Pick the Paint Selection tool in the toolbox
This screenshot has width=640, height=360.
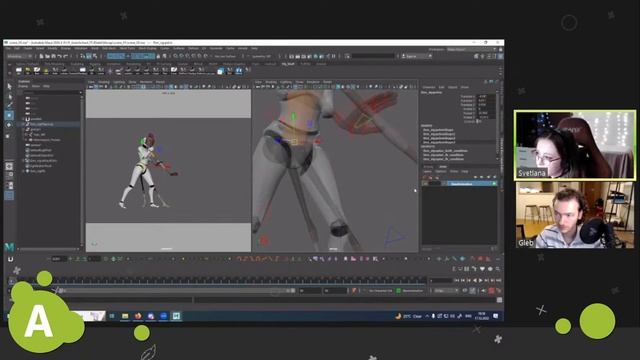point(9,106)
